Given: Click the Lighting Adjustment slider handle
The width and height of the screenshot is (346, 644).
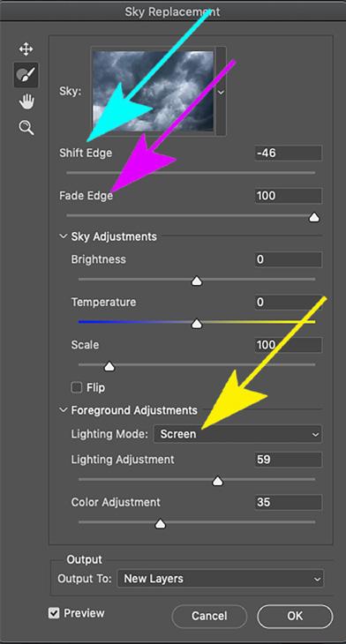Looking at the screenshot, I should (x=217, y=481).
